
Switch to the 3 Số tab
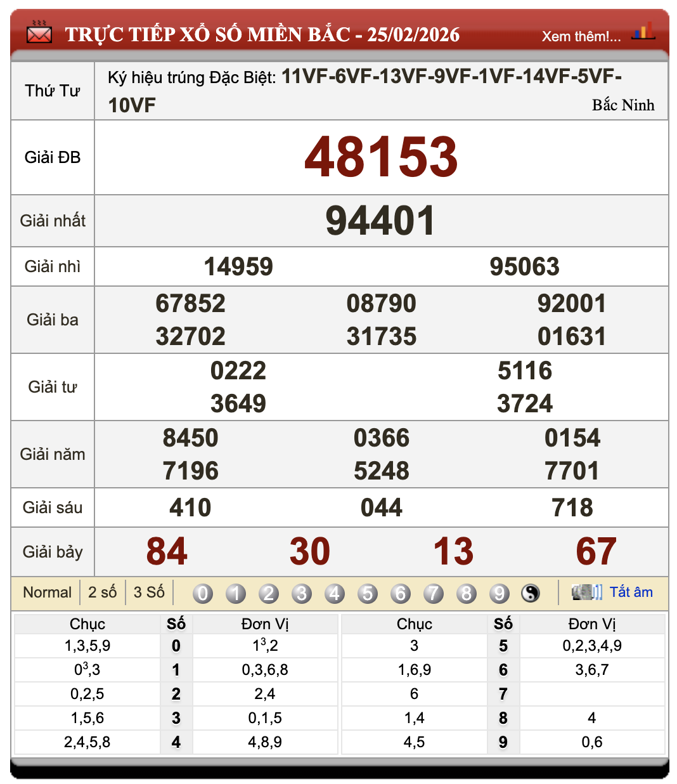[149, 592]
